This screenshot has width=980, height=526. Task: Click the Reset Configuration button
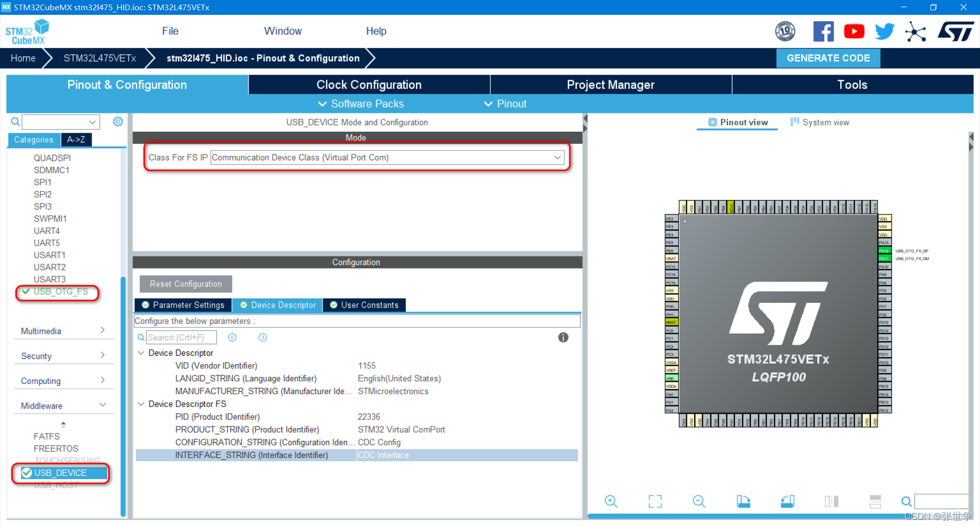[x=186, y=284]
